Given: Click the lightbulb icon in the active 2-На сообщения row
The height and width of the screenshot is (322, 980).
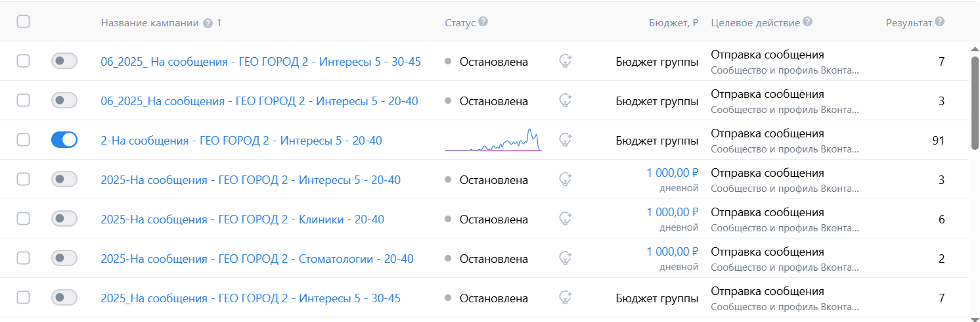Looking at the screenshot, I should [565, 140].
